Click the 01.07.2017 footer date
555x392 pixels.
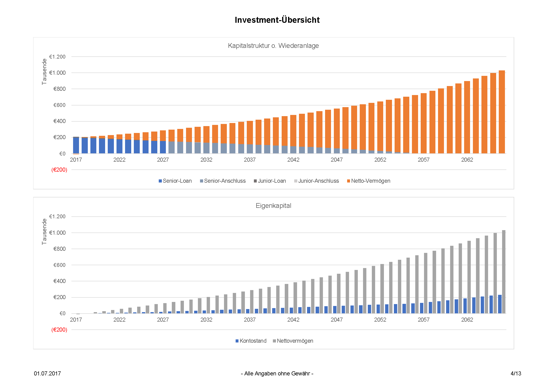pyautogui.click(x=47, y=374)
